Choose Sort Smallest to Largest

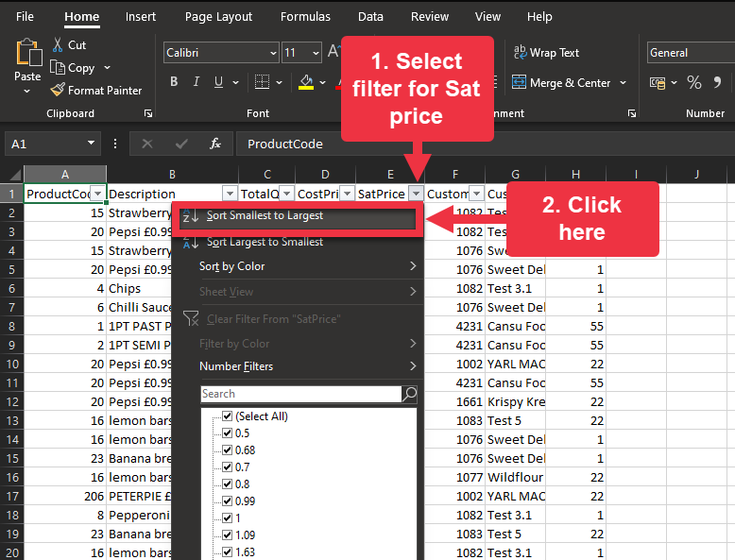(298, 216)
